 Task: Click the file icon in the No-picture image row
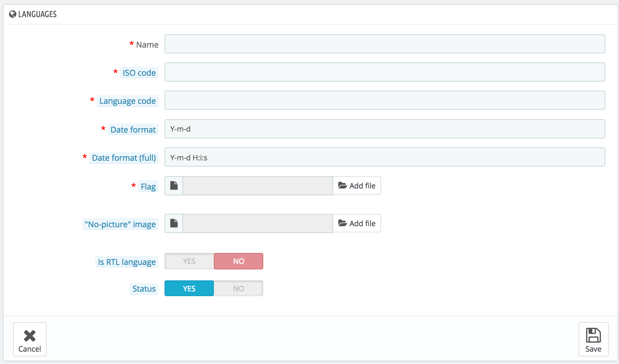(174, 223)
